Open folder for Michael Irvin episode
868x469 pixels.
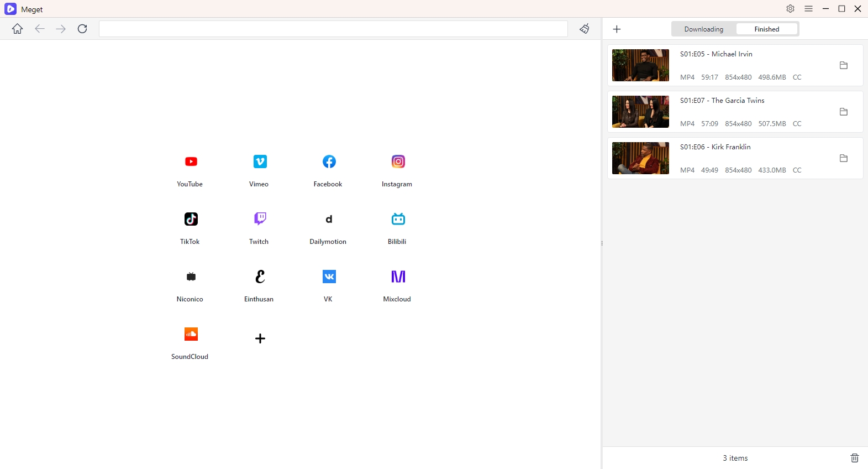click(x=844, y=65)
